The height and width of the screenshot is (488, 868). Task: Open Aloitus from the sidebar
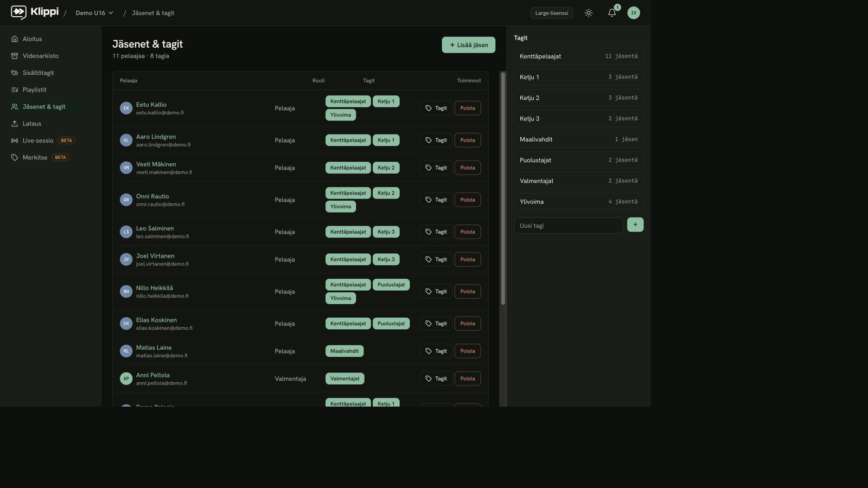pyautogui.click(x=50, y=39)
